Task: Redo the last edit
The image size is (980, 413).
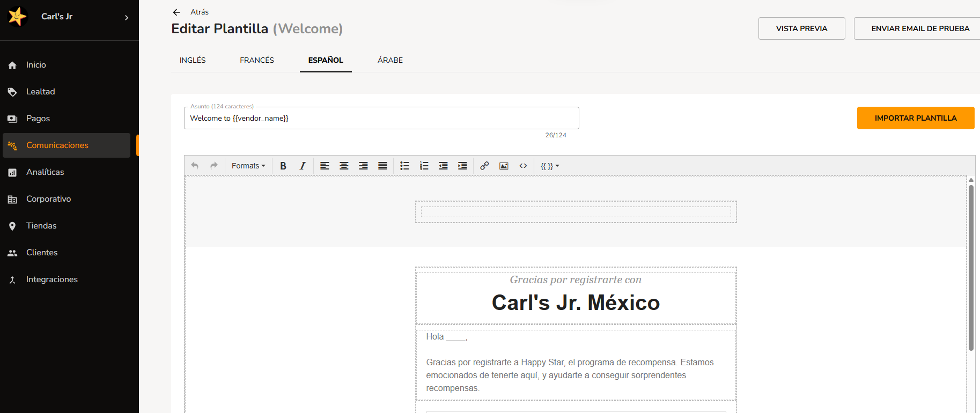Action: (x=214, y=166)
